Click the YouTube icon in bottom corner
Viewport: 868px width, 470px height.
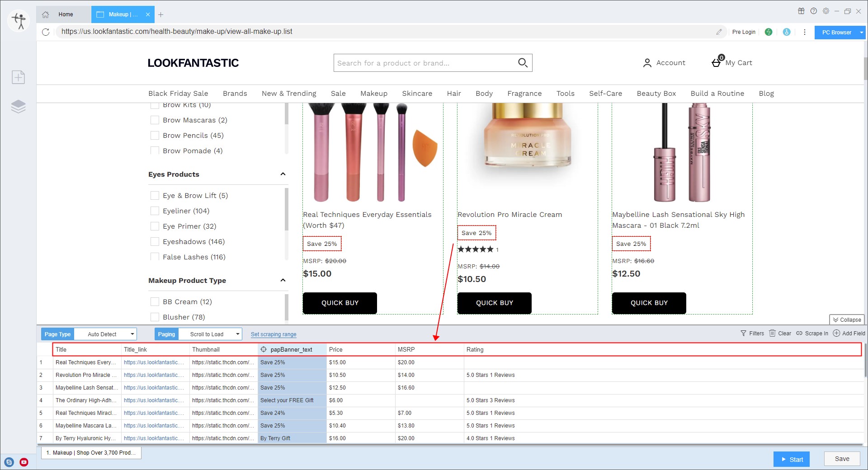click(24, 462)
